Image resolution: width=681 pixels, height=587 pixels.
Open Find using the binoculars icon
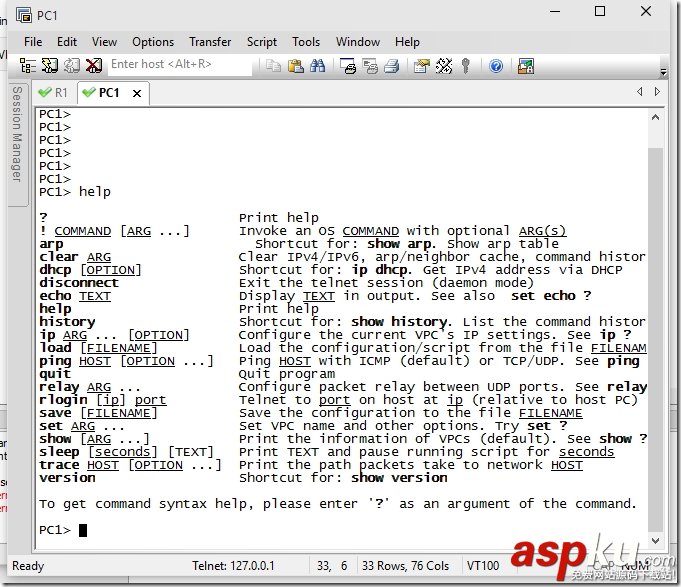[318, 66]
